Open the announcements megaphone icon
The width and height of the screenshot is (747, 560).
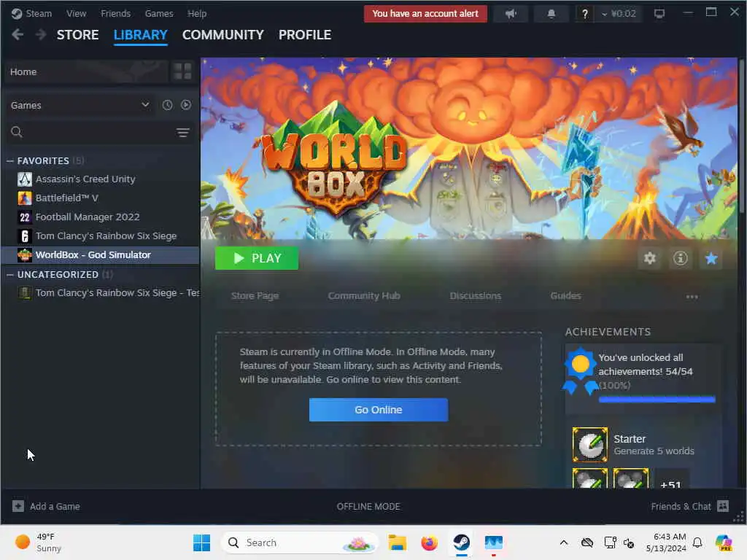click(511, 14)
